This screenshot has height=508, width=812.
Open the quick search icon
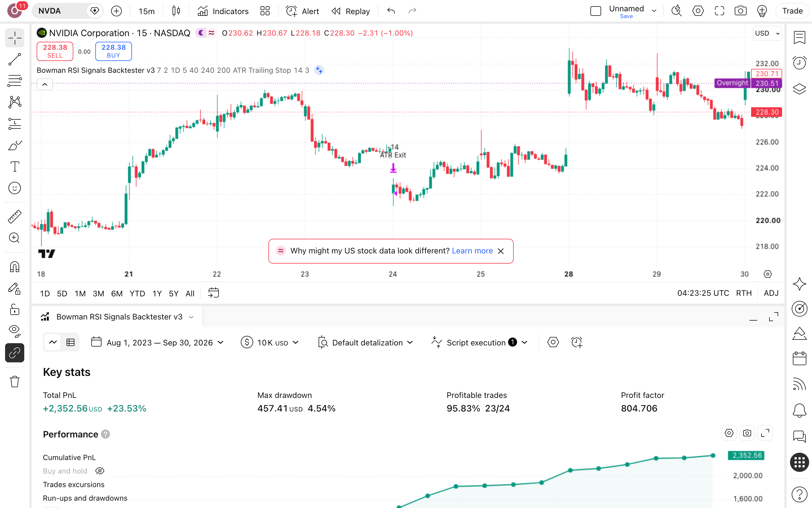pyautogui.click(x=676, y=11)
